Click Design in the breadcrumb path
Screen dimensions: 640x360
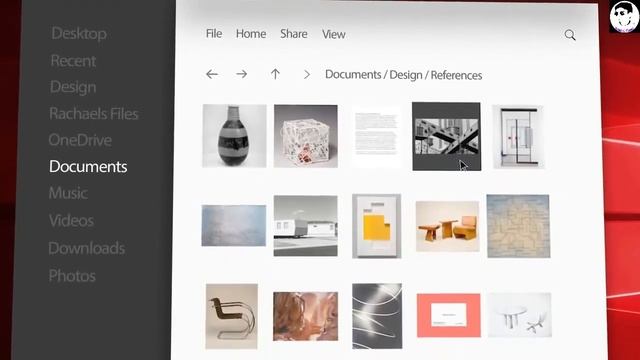pos(406,75)
